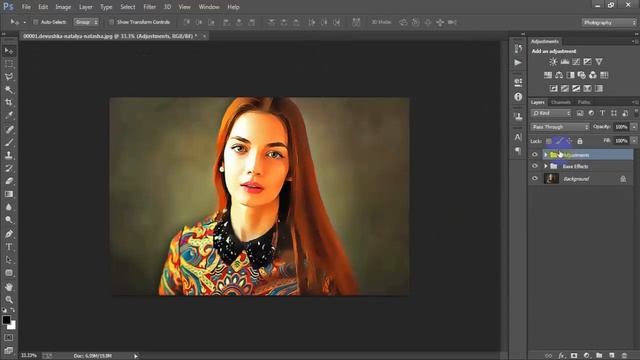Hide the Background layer
Image resolution: width=640 pixels, height=360 pixels.
[535, 178]
